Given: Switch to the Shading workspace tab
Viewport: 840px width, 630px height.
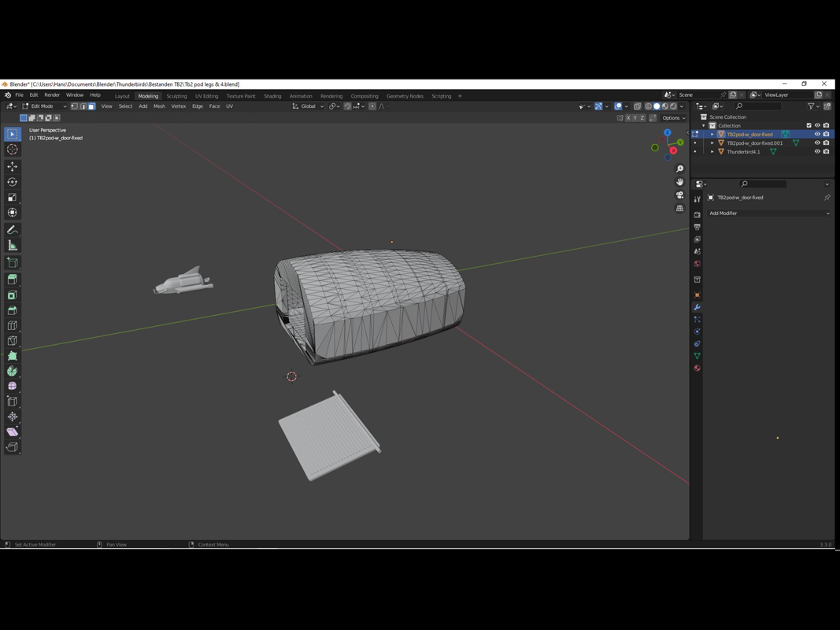Looking at the screenshot, I should [272, 96].
